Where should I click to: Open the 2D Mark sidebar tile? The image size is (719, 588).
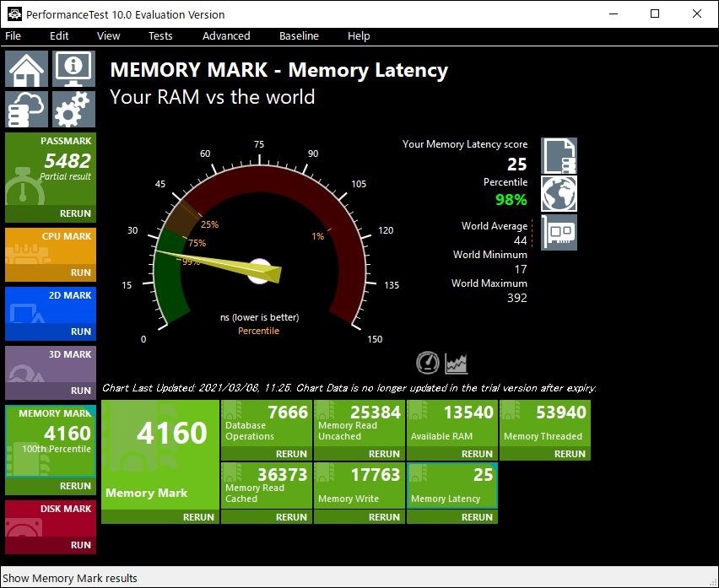coord(51,305)
